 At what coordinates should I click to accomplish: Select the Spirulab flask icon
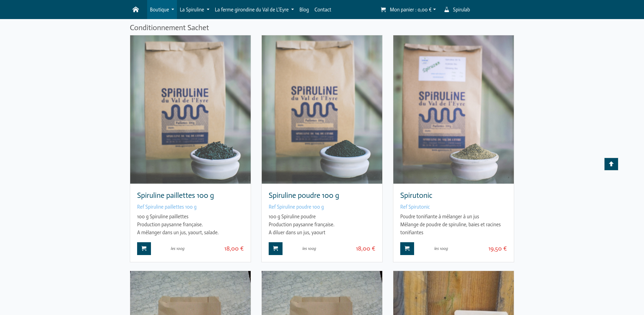click(446, 9)
